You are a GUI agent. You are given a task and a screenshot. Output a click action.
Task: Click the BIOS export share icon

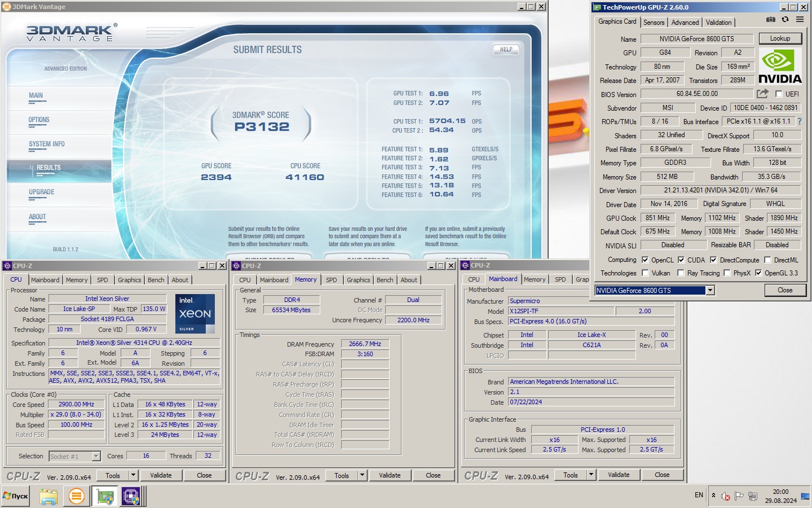(x=762, y=94)
